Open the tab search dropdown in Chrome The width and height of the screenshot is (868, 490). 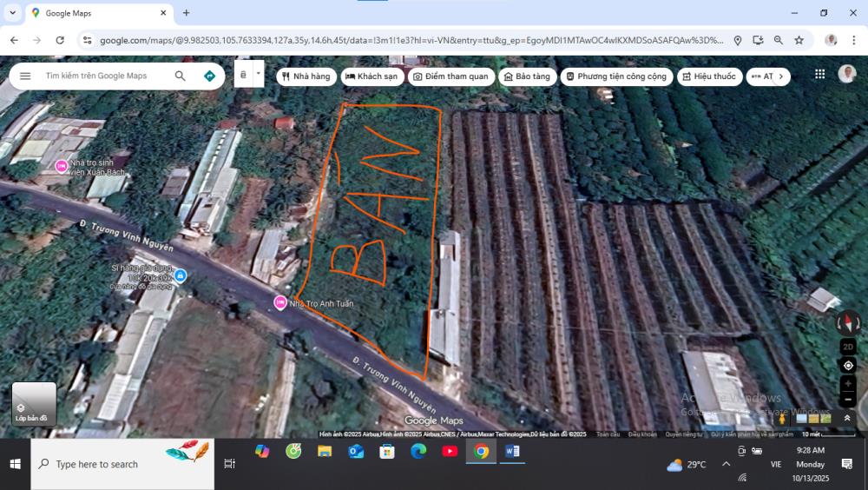[12, 13]
